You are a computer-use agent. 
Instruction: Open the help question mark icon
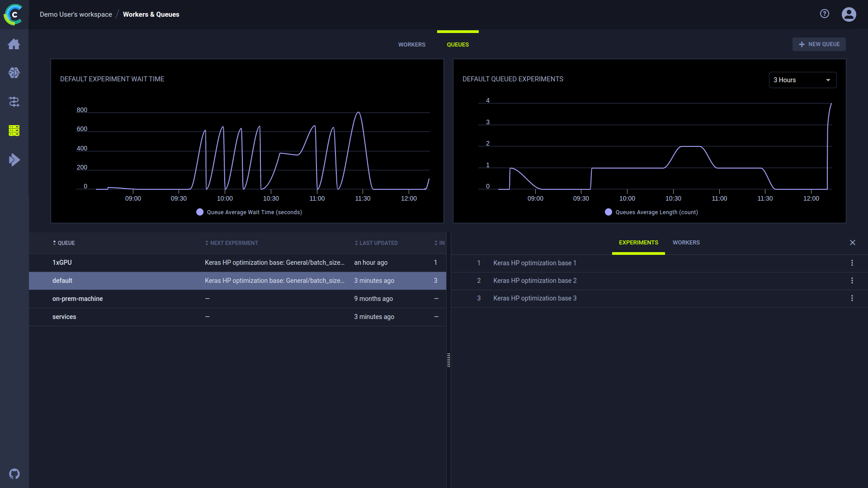click(825, 14)
